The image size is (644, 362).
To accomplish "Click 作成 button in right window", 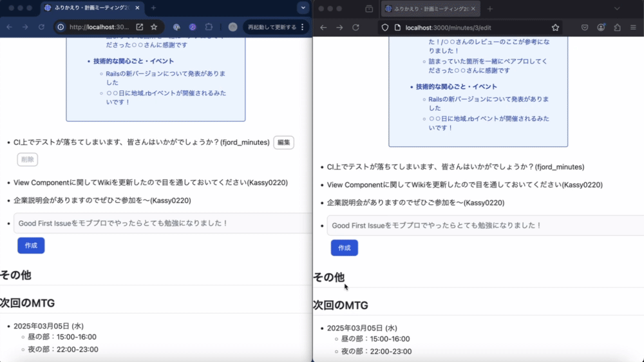I will [x=344, y=248].
